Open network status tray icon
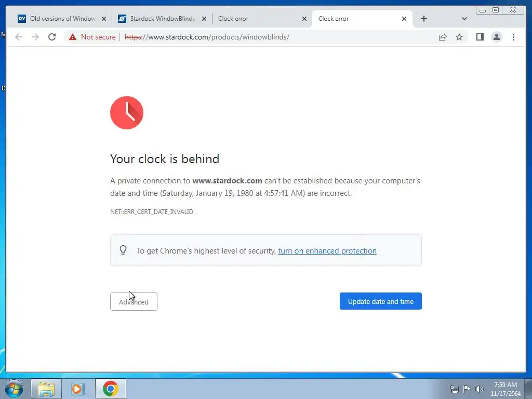Screen dimensions: 532x399 pos(454,389)
